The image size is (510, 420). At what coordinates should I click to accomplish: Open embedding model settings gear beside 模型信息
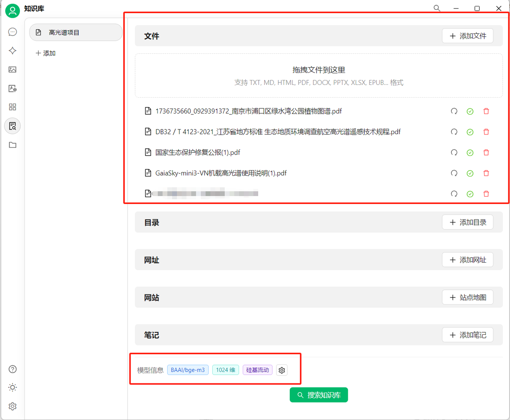click(x=282, y=370)
